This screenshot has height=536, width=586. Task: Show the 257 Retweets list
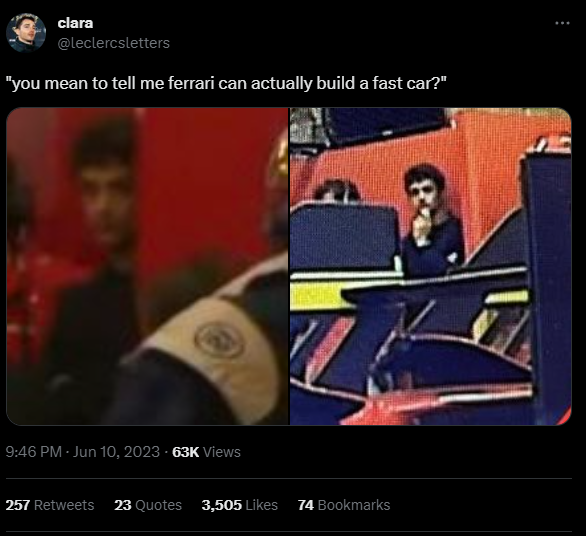click(x=50, y=505)
